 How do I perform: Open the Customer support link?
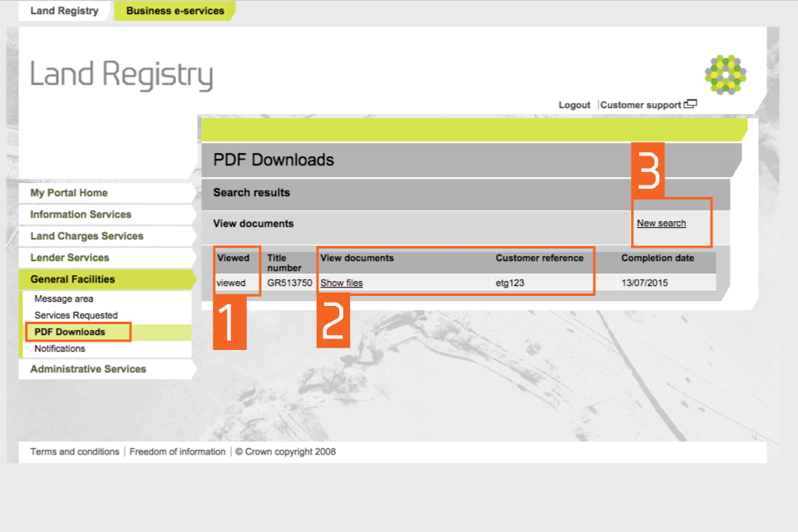click(640, 105)
